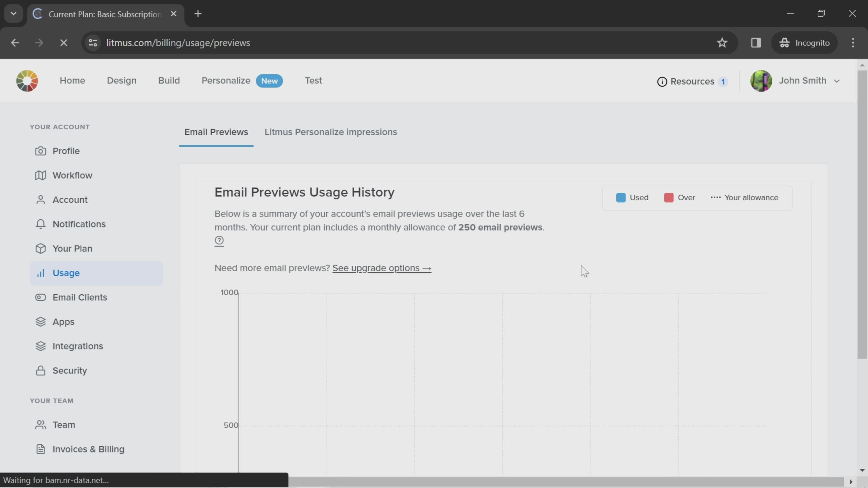Click the Email Clients sidebar icon
868x488 pixels.
(40, 297)
